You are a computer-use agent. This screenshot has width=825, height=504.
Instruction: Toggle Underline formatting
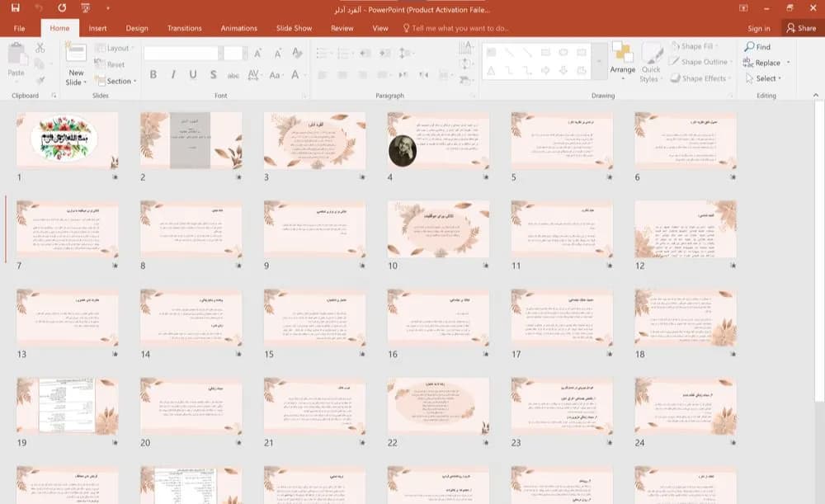tap(193, 75)
